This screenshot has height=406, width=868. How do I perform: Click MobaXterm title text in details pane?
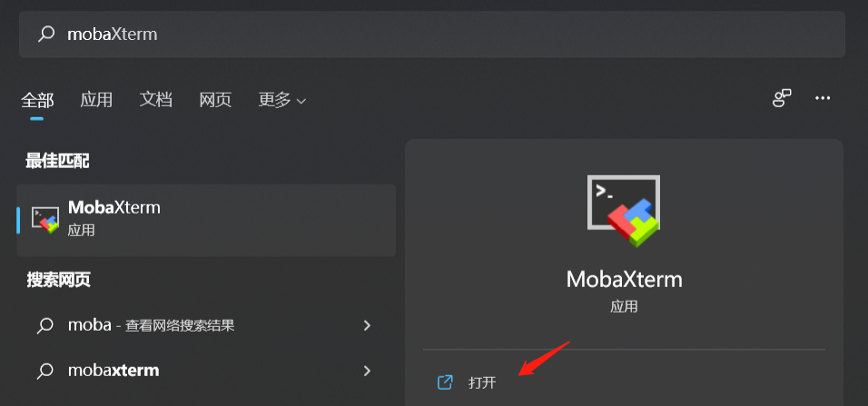click(x=624, y=279)
